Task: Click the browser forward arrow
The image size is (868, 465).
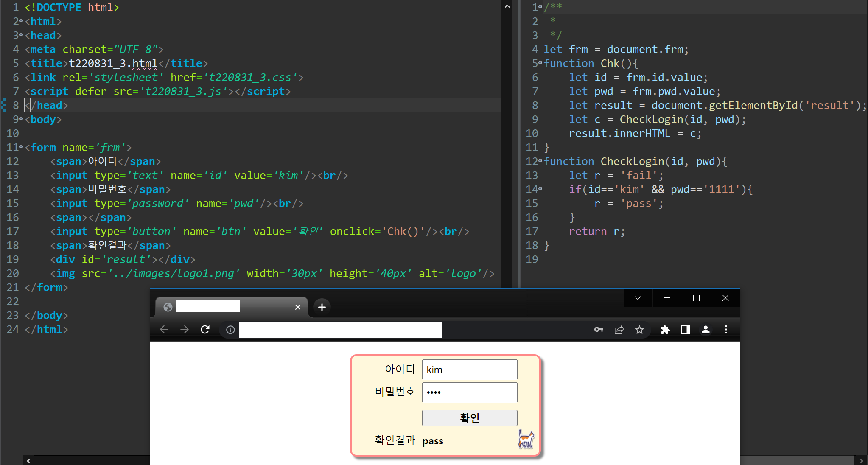Action: click(184, 330)
